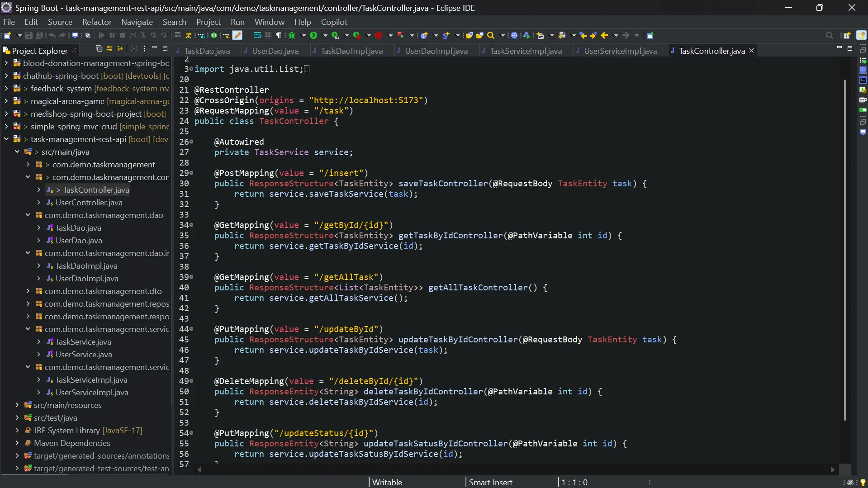Click the Boot Dashboard green power icon
Screen dimensions: 868x488
pyautogui.click(x=214, y=35)
